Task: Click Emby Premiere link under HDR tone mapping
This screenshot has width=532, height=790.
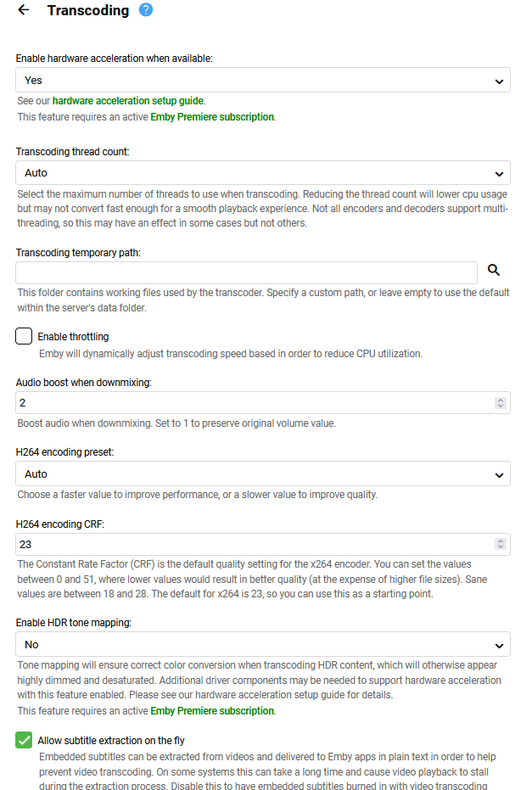Action: point(212,711)
